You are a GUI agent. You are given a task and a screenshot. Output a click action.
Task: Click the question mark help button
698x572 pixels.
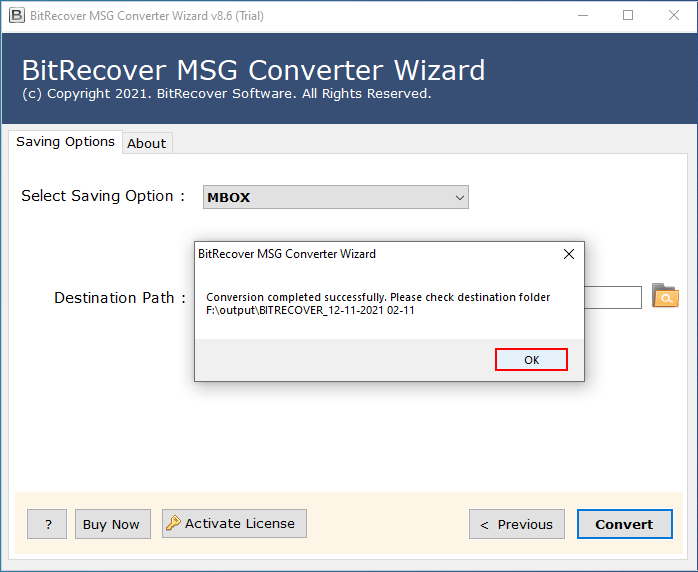[47, 524]
